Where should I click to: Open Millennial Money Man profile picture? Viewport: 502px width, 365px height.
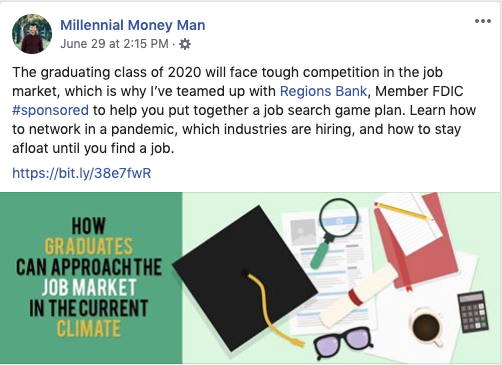(32, 34)
